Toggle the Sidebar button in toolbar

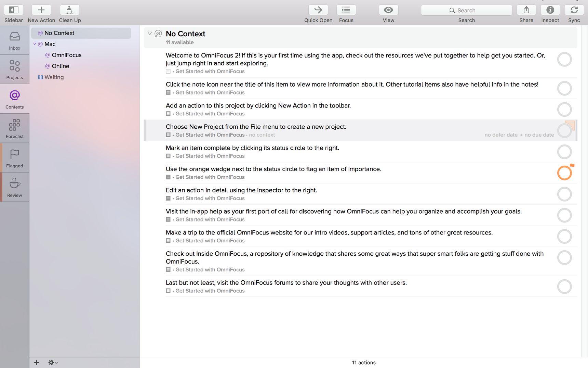point(14,10)
